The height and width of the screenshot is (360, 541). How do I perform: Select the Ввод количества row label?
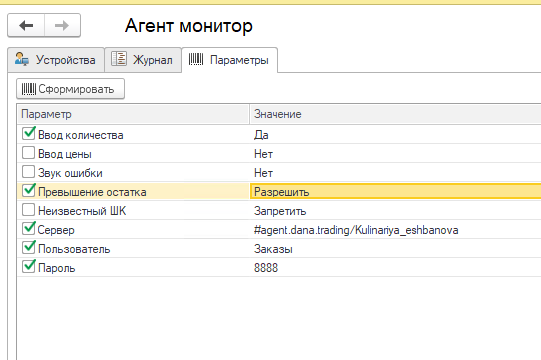coord(80,135)
